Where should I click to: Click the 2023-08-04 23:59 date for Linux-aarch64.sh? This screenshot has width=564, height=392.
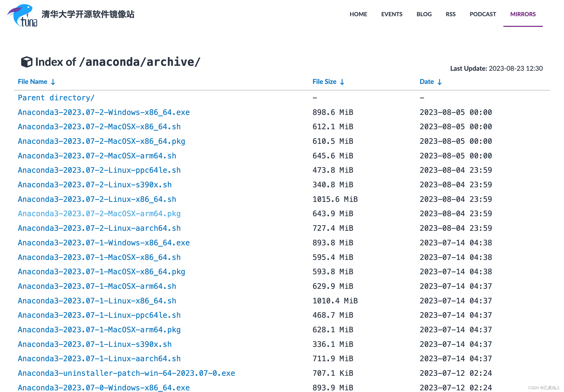coord(456,228)
